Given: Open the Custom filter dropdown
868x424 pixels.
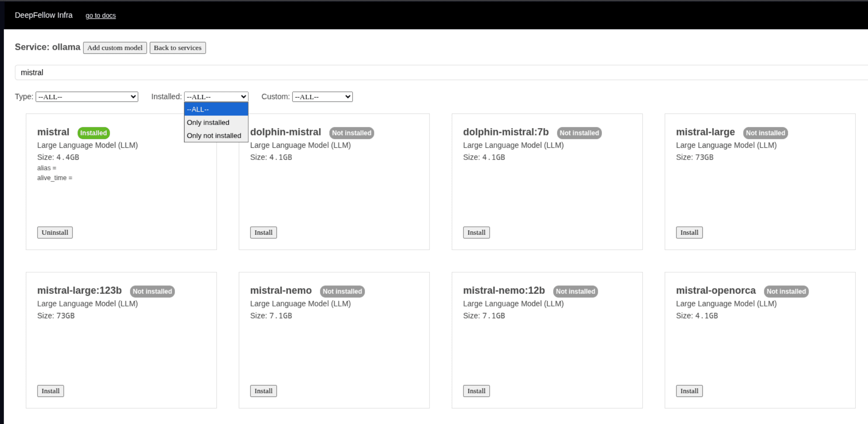Looking at the screenshot, I should point(322,97).
